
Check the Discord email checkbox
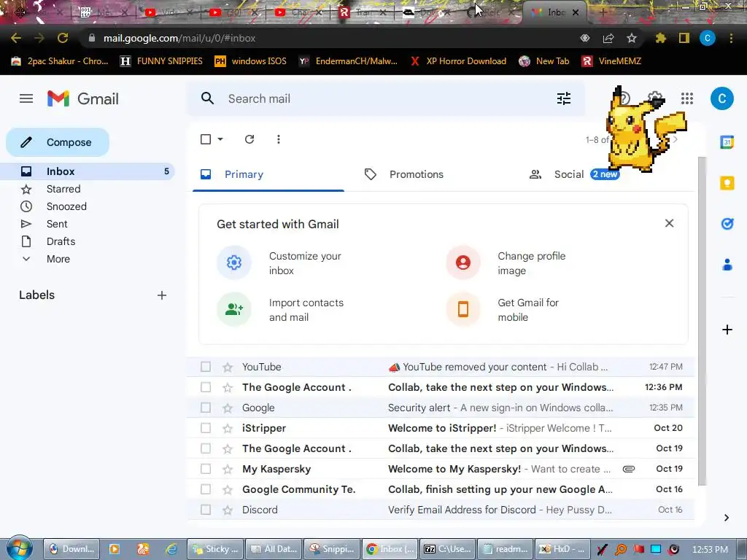(x=206, y=510)
